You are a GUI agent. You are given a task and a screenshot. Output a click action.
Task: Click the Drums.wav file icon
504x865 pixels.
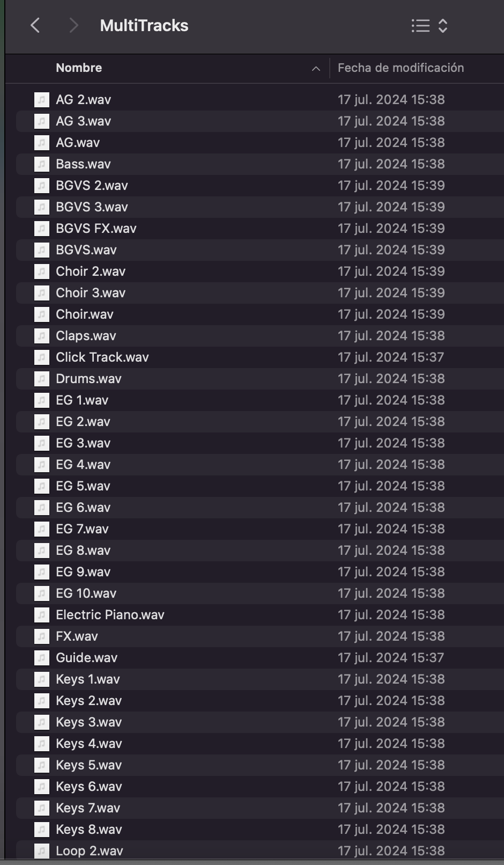tap(42, 379)
